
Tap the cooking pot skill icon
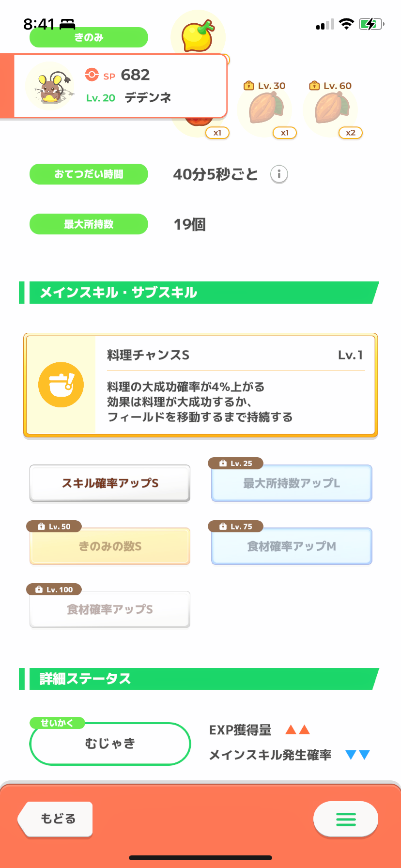pos(61,385)
